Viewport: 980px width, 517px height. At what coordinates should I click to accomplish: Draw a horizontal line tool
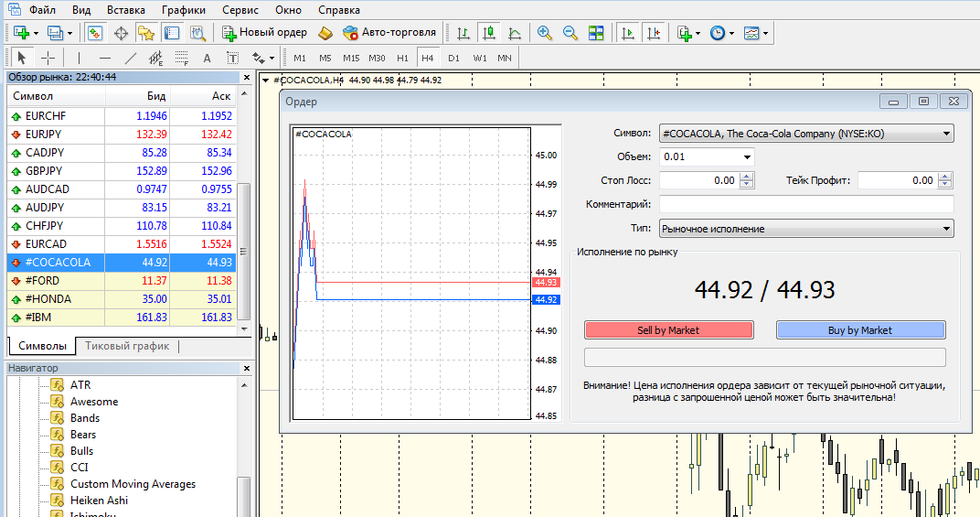pyautogui.click(x=105, y=59)
